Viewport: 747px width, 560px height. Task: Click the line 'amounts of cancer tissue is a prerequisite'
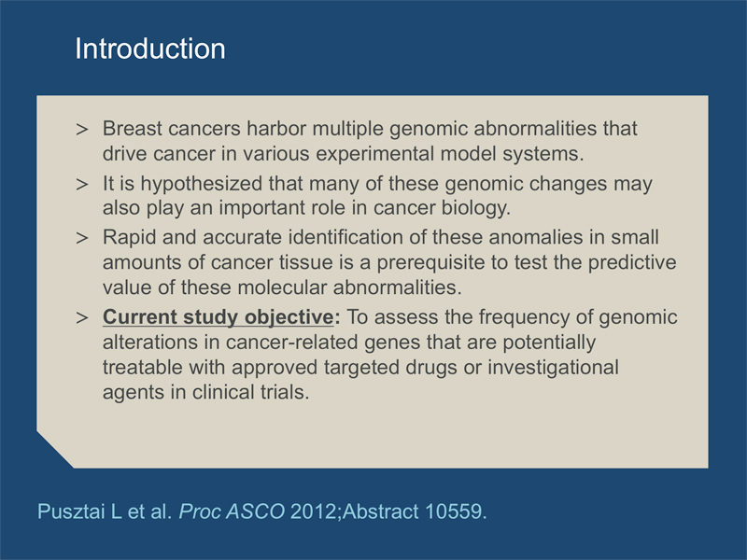(389, 262)
